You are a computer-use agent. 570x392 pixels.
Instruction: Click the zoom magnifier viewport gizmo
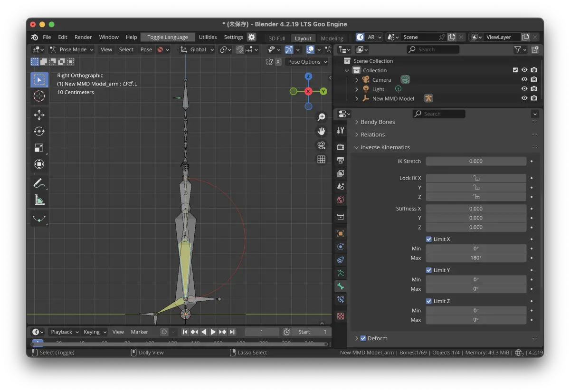pos(322,117)
